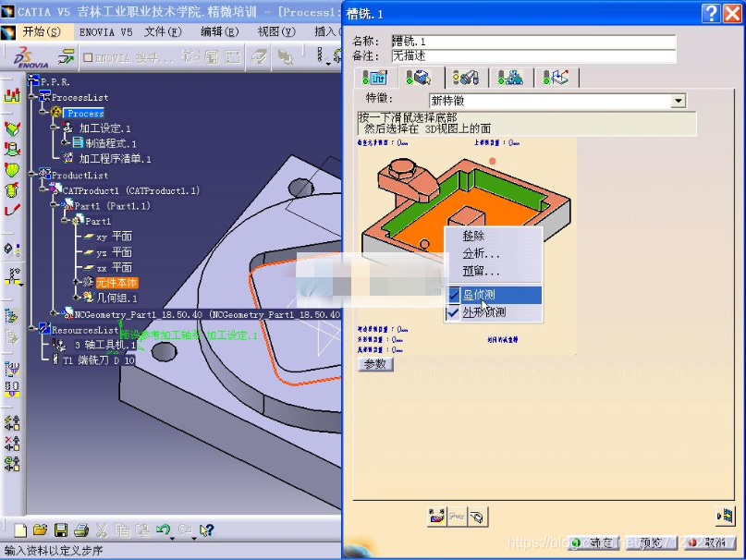
Task: Click the red-cross tool-arrows icon in left toolbar
Action: coord(12,443)
